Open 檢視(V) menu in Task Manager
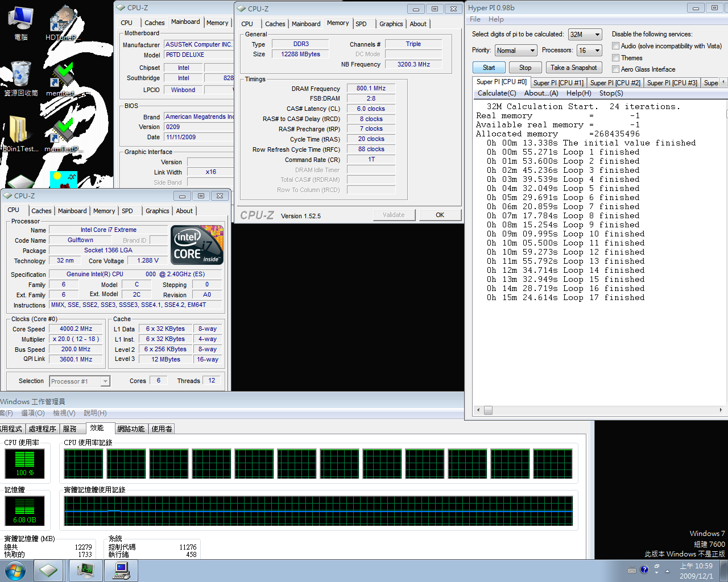Image resolution: width=728 pixels, height=582 pixels. [64, 413]
